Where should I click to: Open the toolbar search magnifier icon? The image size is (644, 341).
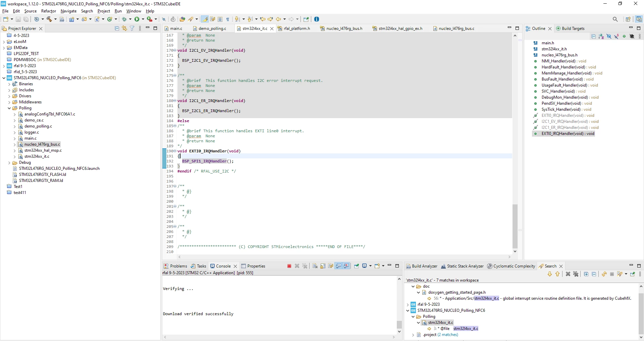coord(615,19)
